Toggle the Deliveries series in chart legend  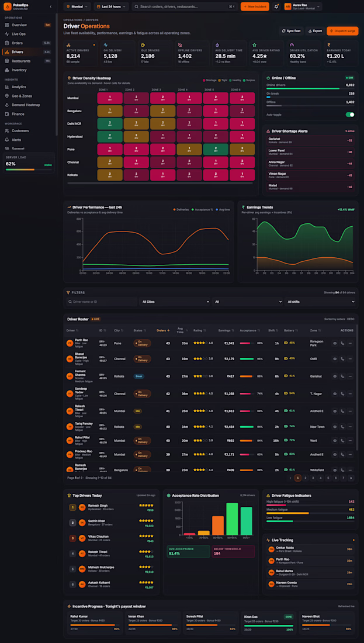181,209
